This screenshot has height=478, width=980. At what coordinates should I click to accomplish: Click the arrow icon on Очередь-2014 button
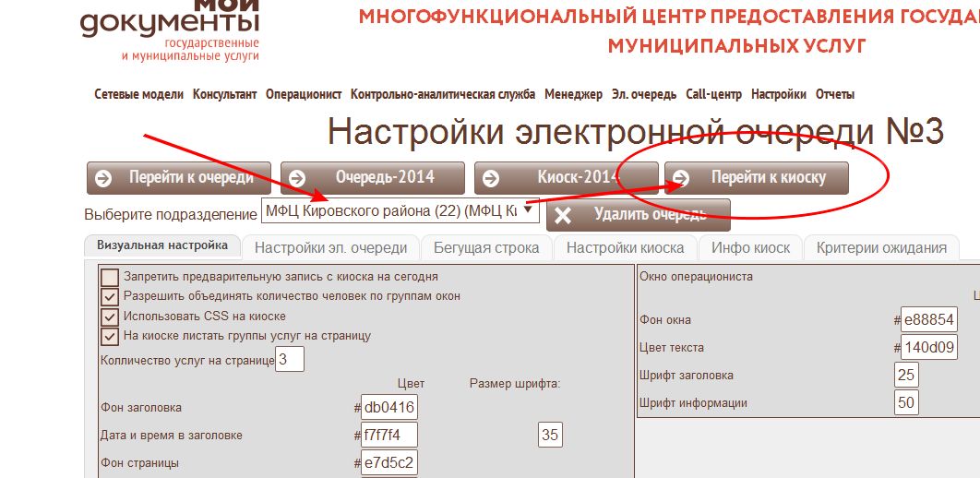click(x=297, y=178)
